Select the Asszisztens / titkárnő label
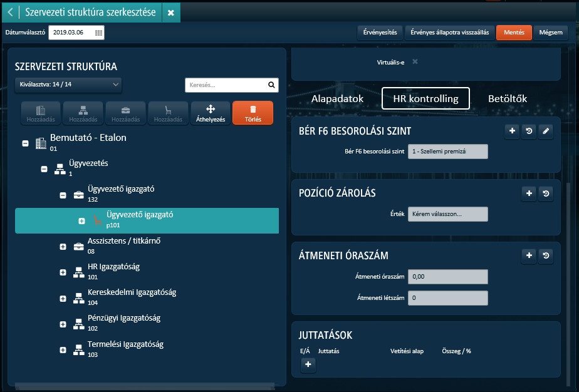The height and width of the screenshot is (392, 579). click(124, 241)
